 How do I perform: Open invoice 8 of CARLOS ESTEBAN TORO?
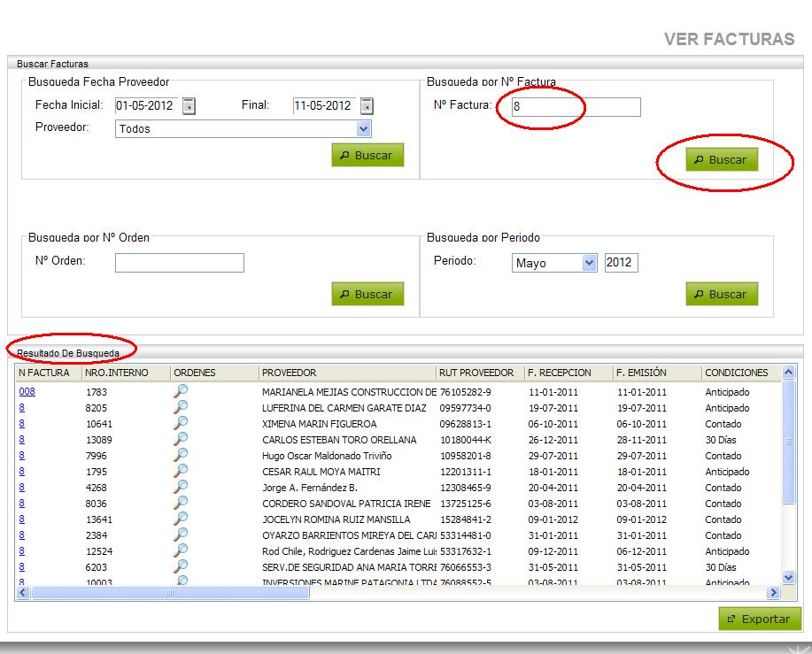[x=22, y=440]
